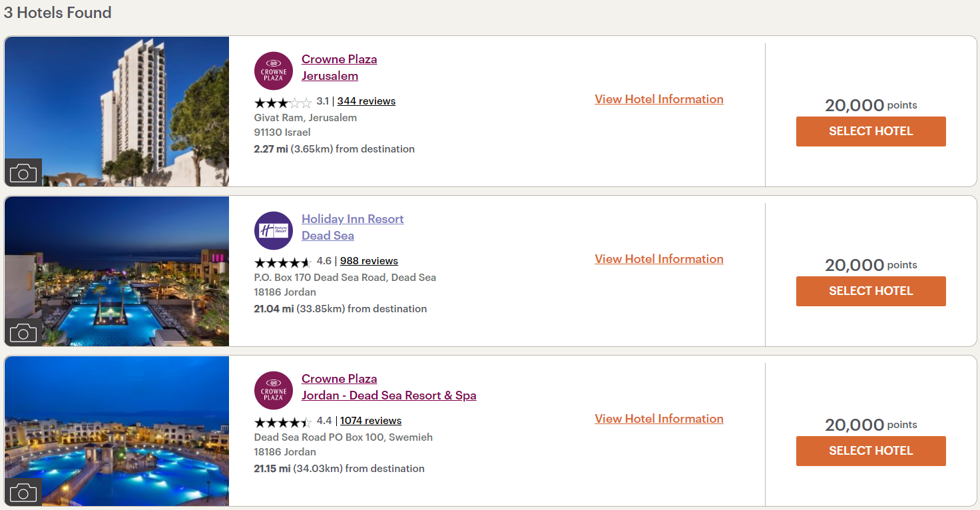980x510 pixels.
Task: Open the 988 reviews link
Action: pyautogui.click(x=369, y=261)
